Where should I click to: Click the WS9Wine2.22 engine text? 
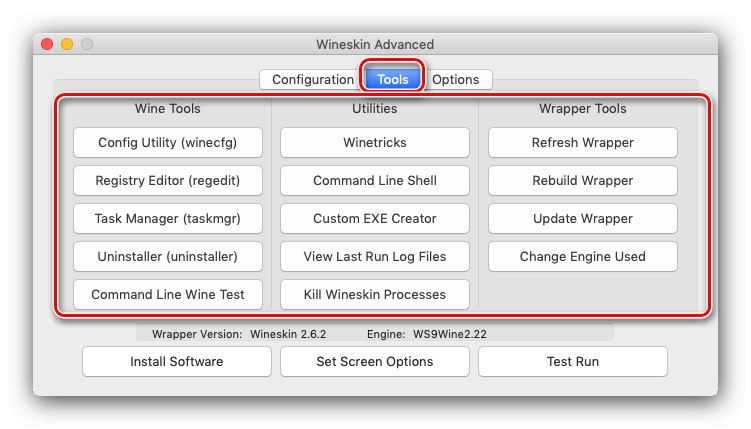click(x=450, y=334)
